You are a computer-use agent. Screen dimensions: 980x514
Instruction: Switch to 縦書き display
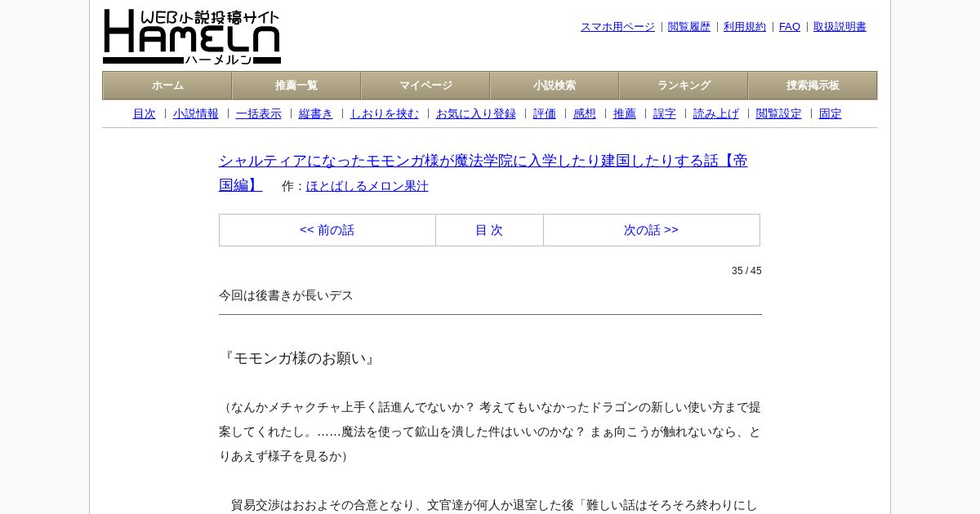click(x=316, y=114)
